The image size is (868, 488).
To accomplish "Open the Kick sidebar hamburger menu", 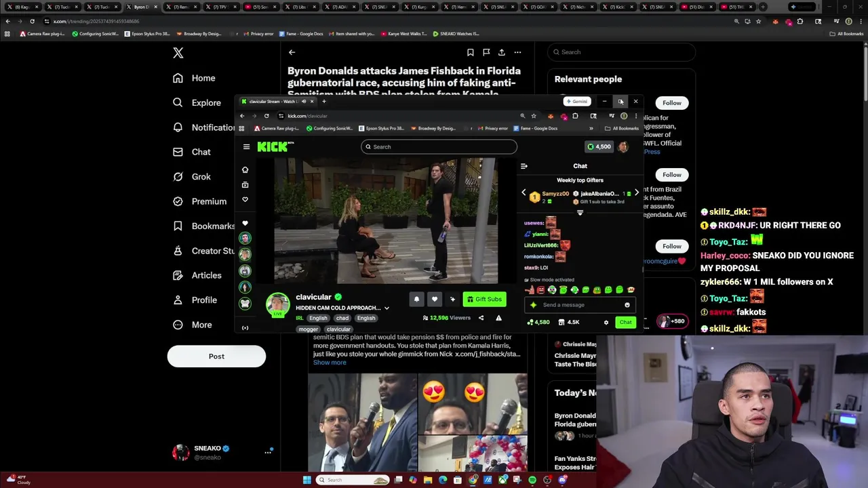I will 246,146.
